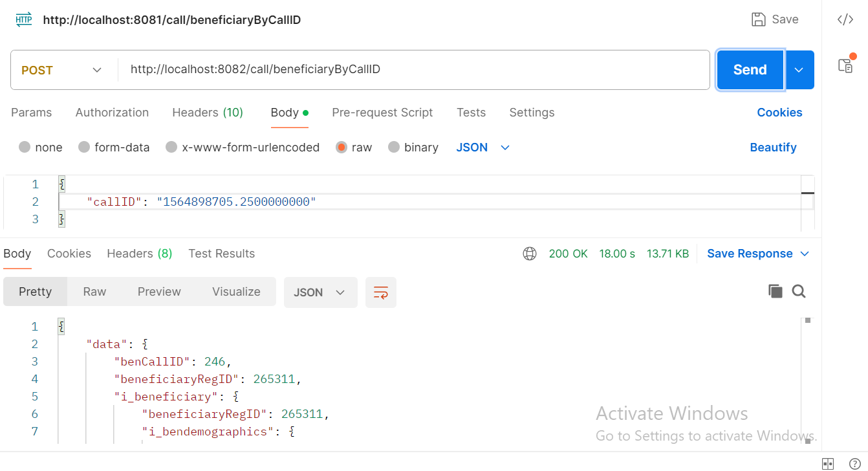The height and width of the screenshot is (471, 868).
Task: Open the help question mark icon
Action: coord(854,463)
